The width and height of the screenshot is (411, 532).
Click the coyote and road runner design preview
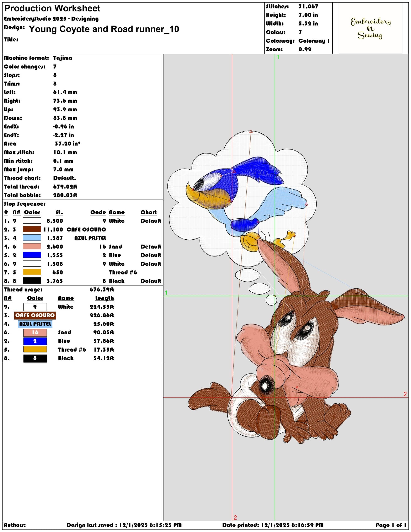286,287
